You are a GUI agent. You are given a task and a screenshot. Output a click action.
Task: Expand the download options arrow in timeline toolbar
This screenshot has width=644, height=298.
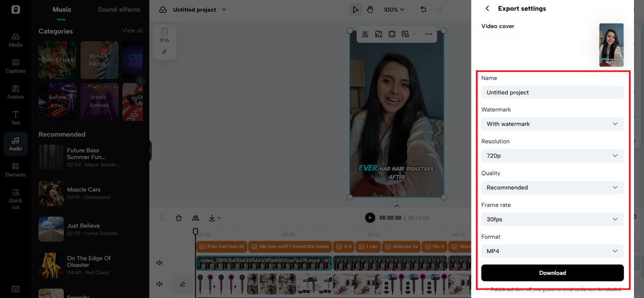coord(219,218)
